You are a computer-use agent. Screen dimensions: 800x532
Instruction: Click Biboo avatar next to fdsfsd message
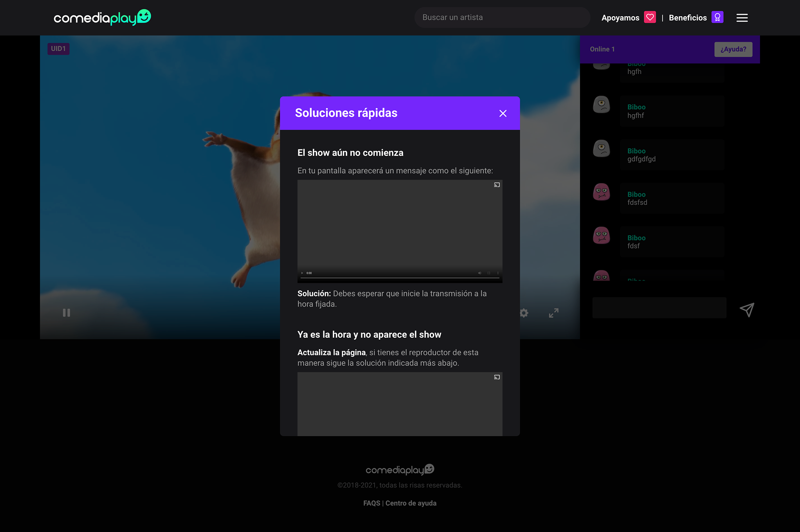601,192
